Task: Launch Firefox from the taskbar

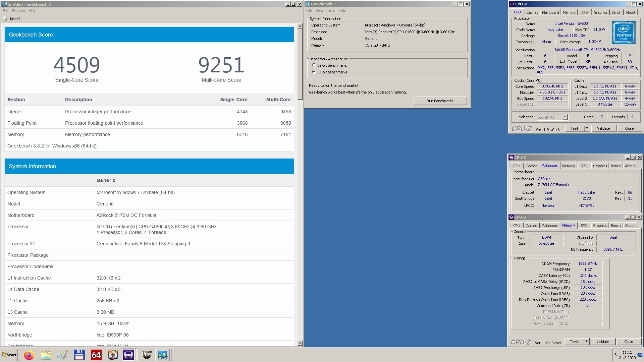Action: [29, 355]
